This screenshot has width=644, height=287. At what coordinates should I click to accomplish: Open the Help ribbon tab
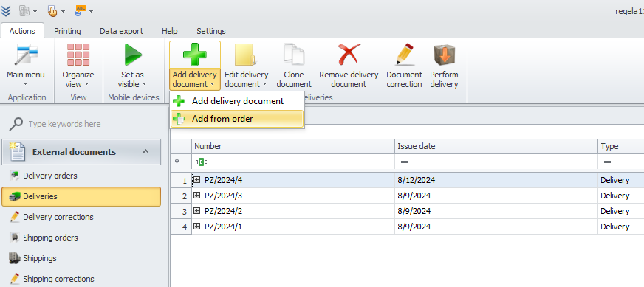tap(170, 31)
